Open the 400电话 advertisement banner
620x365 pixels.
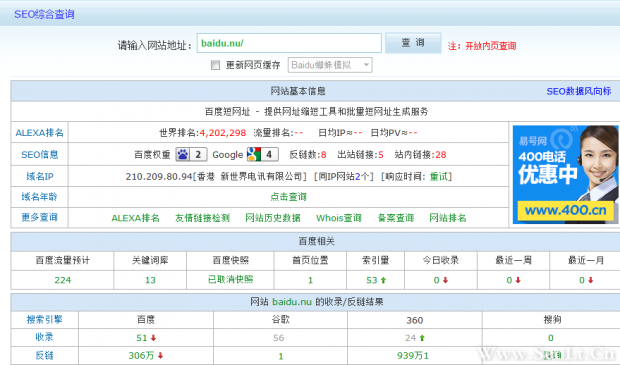565,174
